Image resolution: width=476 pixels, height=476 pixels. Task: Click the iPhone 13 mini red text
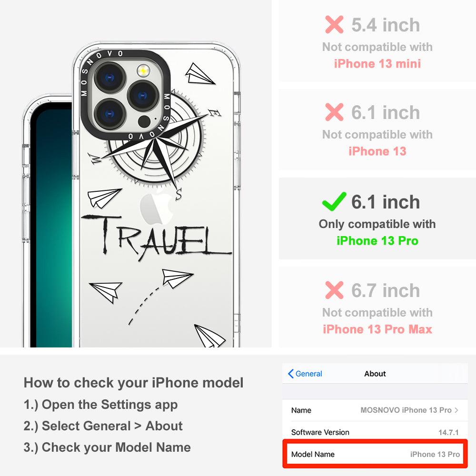pyautogui.click(x=377, y=64)
